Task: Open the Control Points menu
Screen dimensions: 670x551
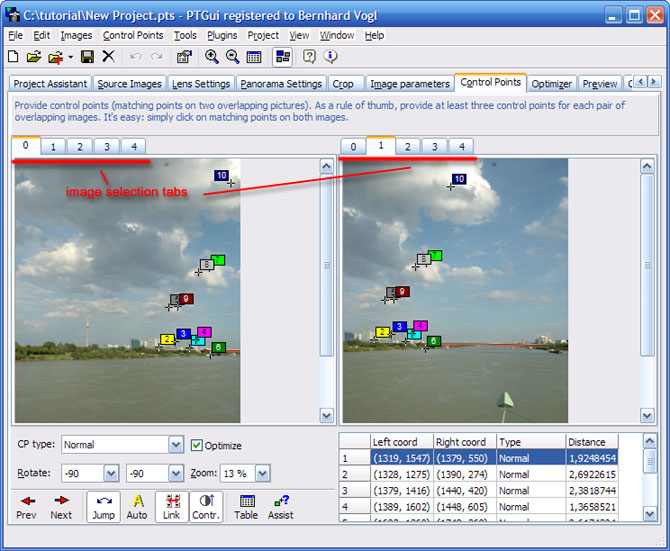Action: point(132,35)
